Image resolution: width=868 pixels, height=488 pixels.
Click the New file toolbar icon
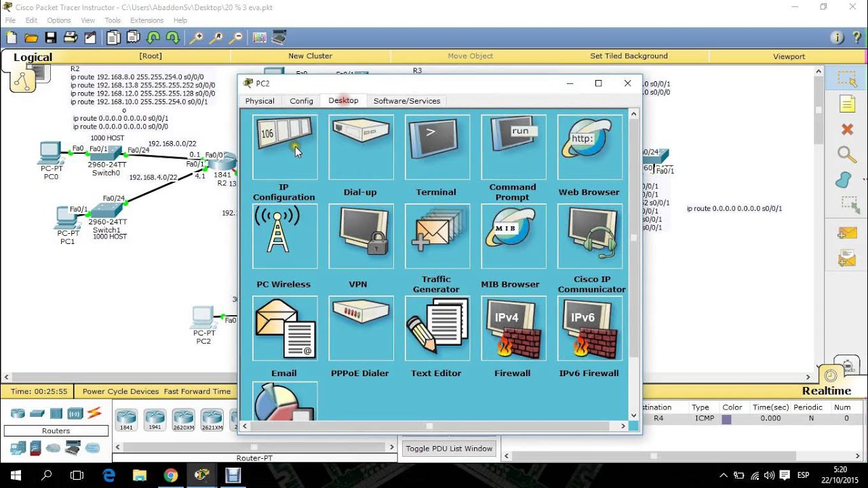[12, 38]
